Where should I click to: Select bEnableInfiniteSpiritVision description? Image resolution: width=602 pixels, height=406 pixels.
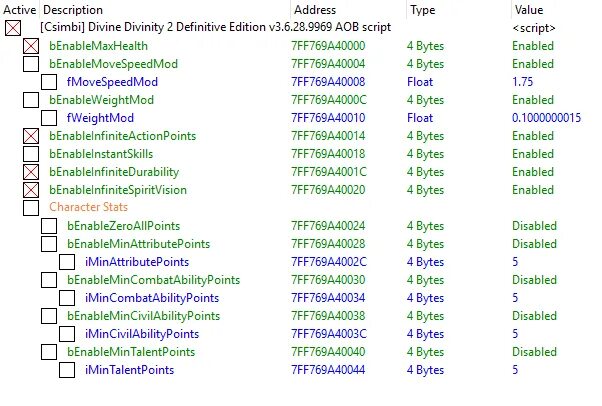118,190
